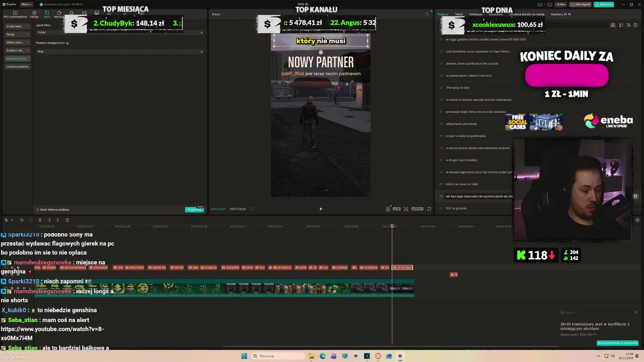Image resolution: width=644 pixels, height=362 pixels.
Task: Play the preview in player
Action: tap(320, 209)
